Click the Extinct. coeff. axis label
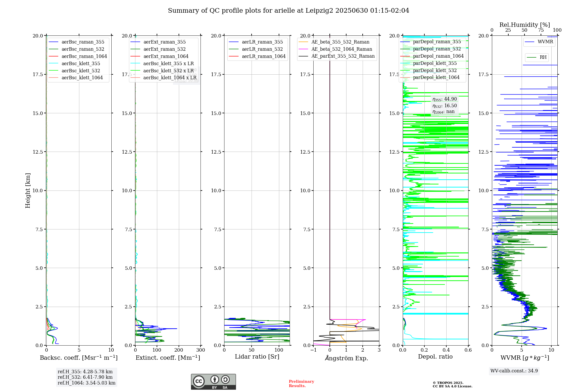This screenshot has width=577, height=392. coord(168,358)
